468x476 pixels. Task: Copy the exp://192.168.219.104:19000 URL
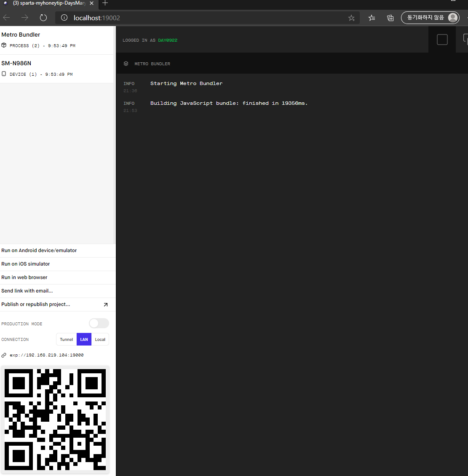46,355
